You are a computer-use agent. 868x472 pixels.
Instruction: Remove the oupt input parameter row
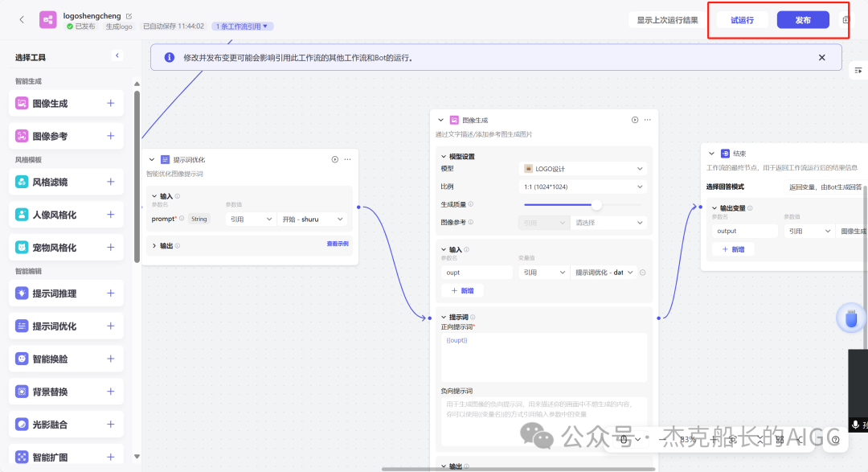pos(643,273)
